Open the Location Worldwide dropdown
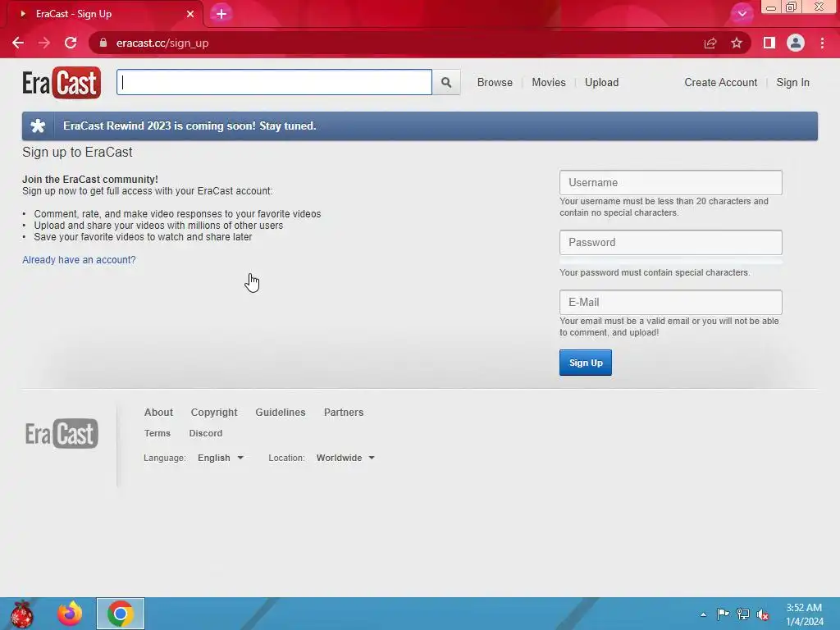 click(x=345, y=458)
